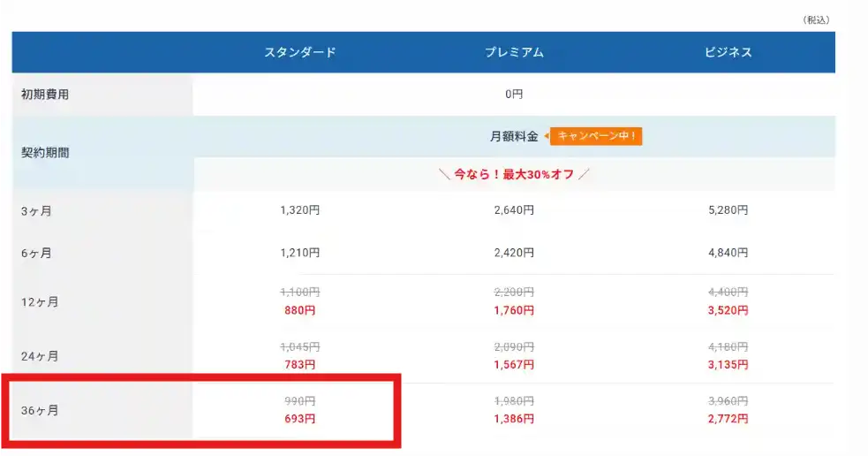Click the 2,420円 price cell
Screen dimensions: 868x456
tap(514, 253)
